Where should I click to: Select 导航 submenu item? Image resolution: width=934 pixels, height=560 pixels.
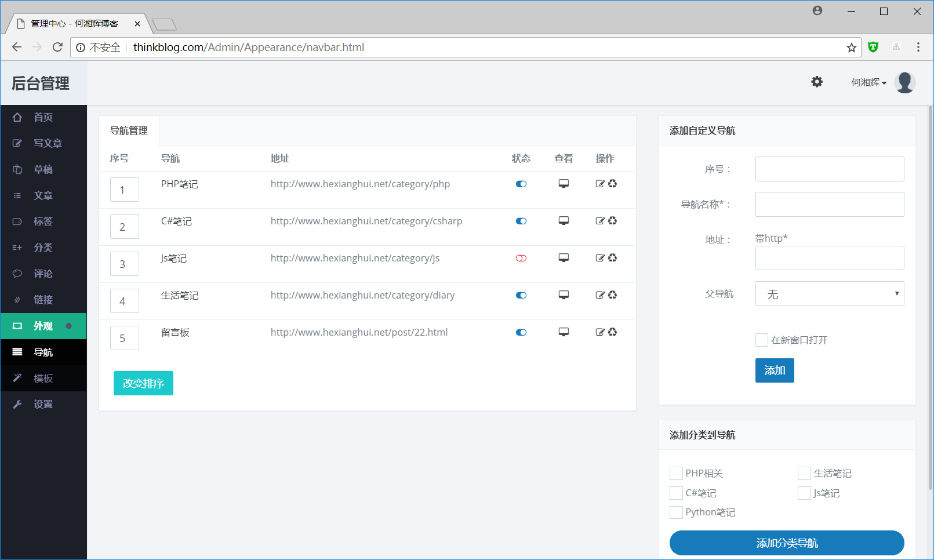click(43, 352)
